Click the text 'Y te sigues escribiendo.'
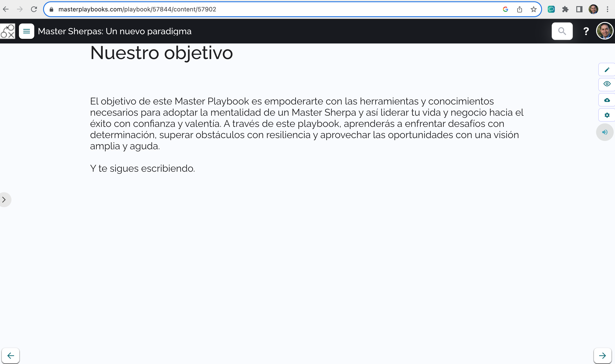Screen dimensions: 615x364 pyautogui.click(x=142, y=169)
